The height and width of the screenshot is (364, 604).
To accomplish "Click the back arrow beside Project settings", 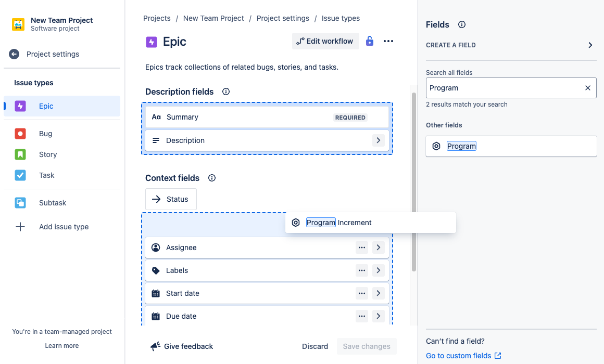I will (x=14, y=54).
